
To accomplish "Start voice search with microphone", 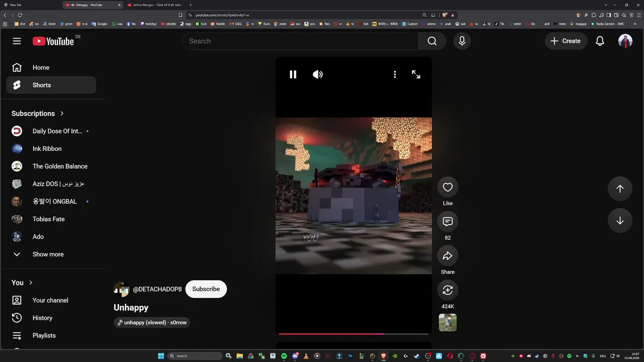I will [x=462, y=41].
